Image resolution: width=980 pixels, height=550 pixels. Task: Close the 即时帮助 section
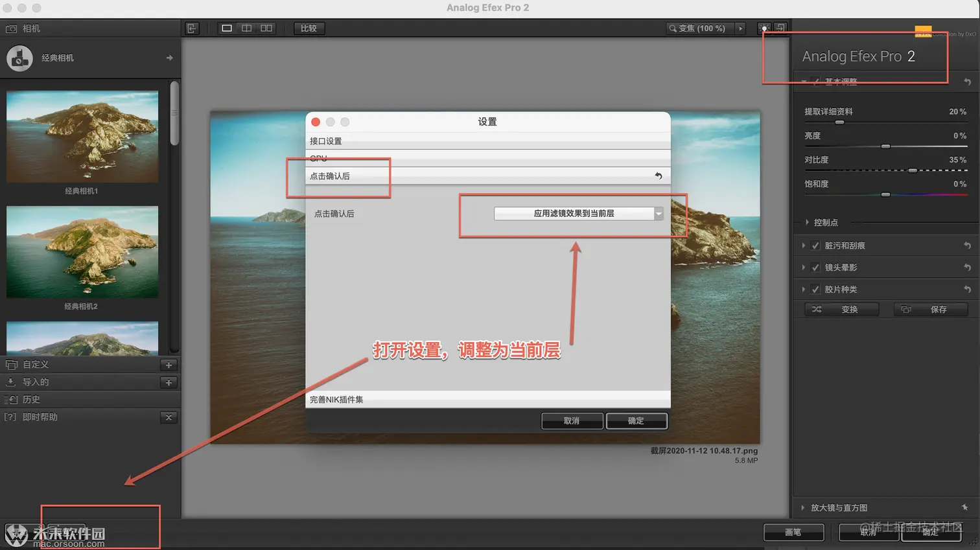[x=169, y=417]
